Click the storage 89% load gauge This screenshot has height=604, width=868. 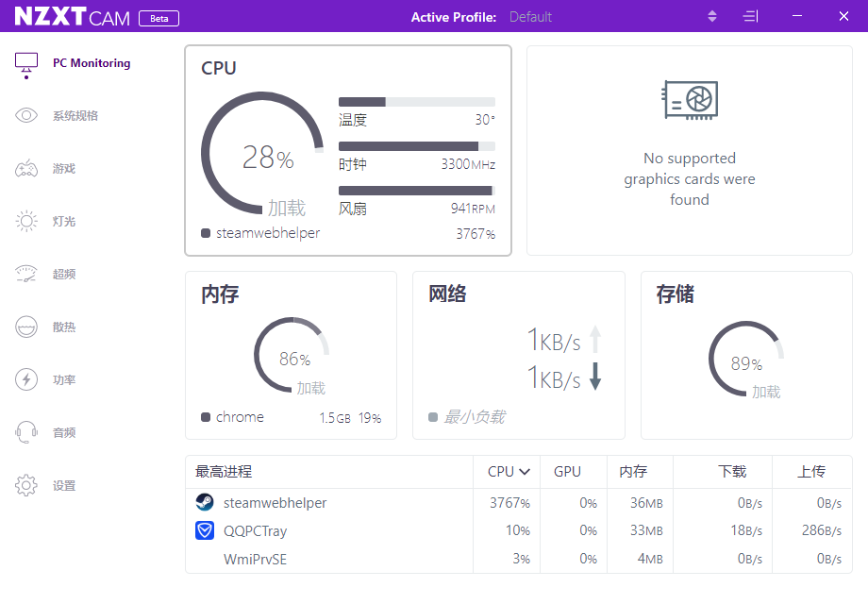747,359
